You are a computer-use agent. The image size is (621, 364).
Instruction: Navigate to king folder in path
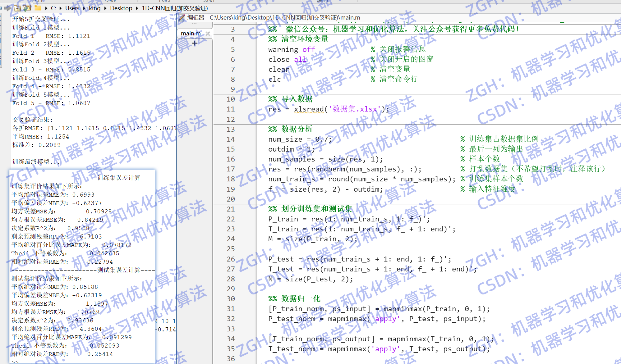point(94,8)
